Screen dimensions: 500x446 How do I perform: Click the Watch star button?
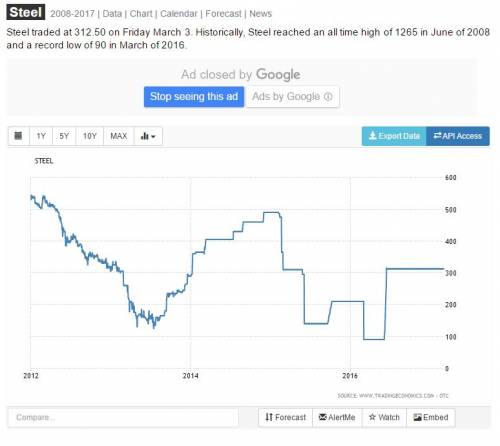pos(384,417)
